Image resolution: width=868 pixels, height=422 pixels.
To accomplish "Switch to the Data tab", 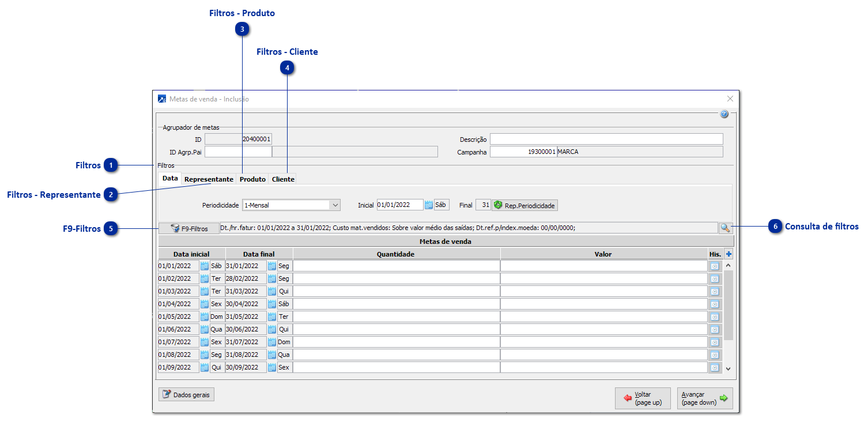I will 170,179.
